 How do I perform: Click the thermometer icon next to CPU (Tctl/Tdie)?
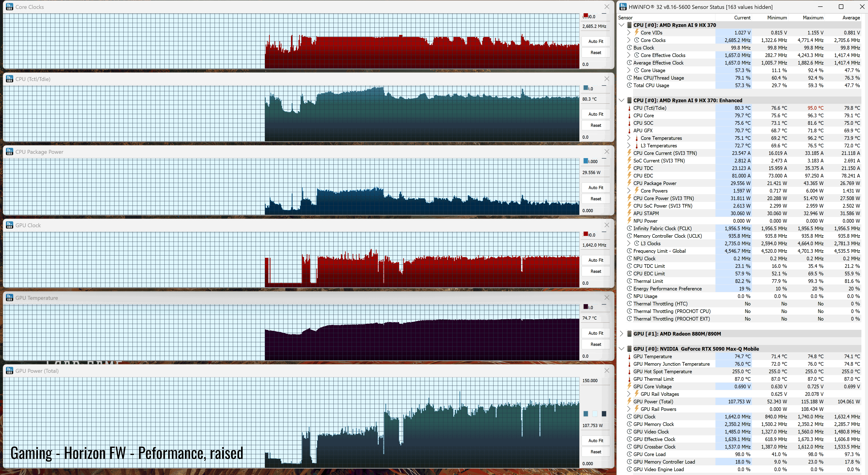(x=629, y=108)
